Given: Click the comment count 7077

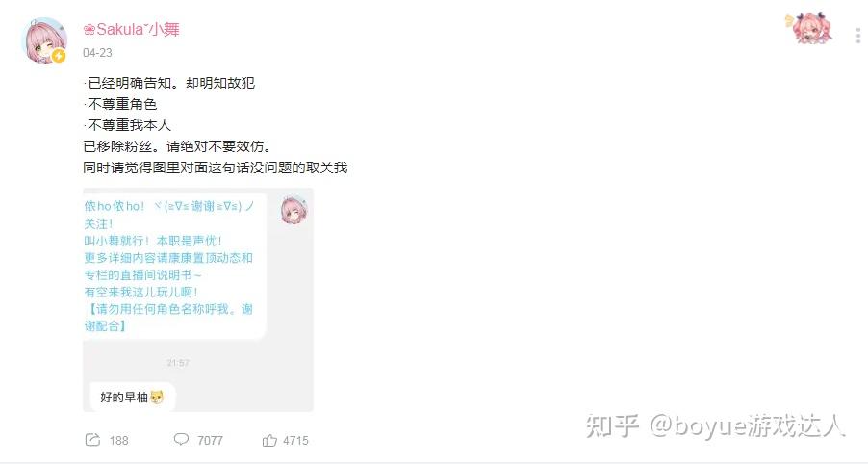Looking at the screenshot, I should [211, 441].
